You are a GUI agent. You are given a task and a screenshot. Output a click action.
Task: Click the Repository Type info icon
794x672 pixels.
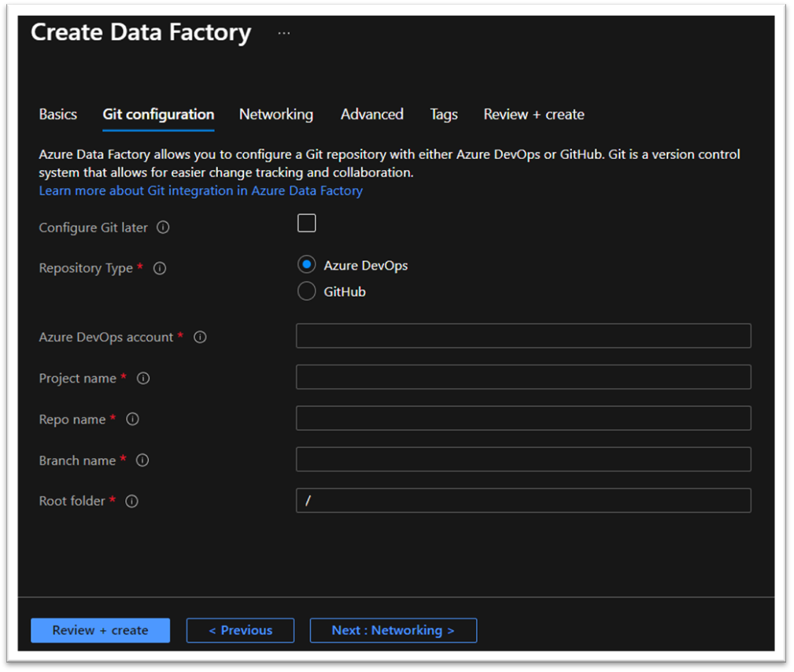[160, 268]
